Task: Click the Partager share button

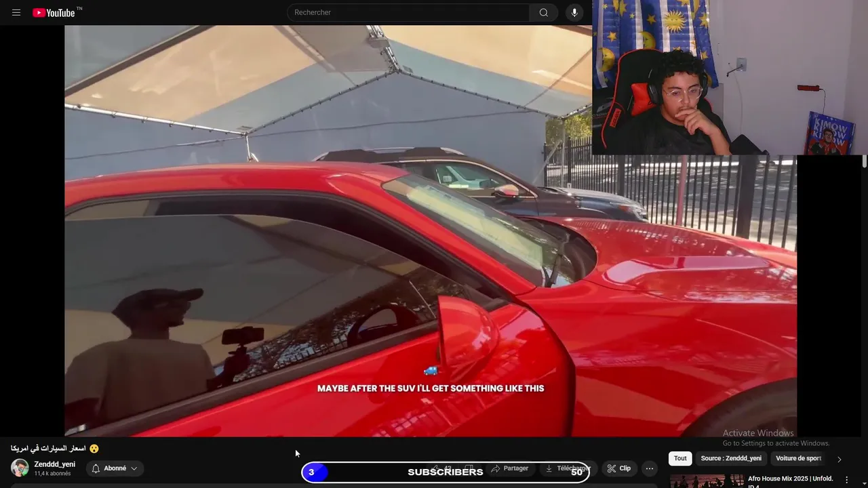Action: coord(509,468)
